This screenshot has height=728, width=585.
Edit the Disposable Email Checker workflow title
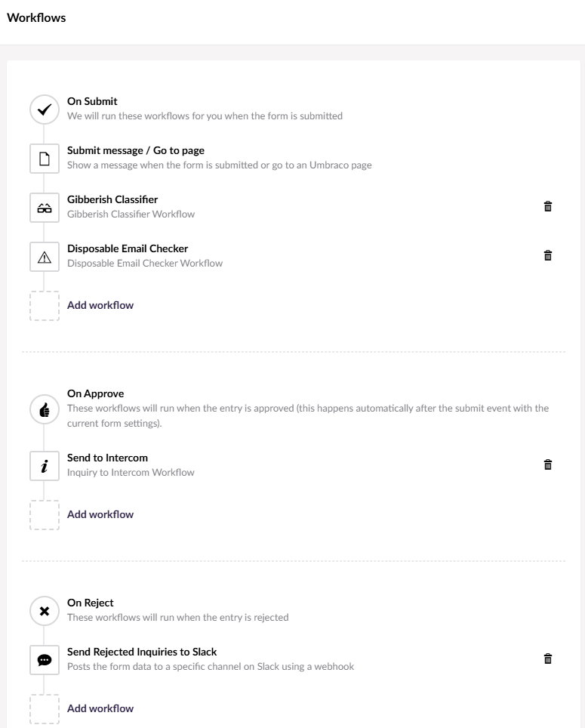pyautogui.click(x=128, y=248)
